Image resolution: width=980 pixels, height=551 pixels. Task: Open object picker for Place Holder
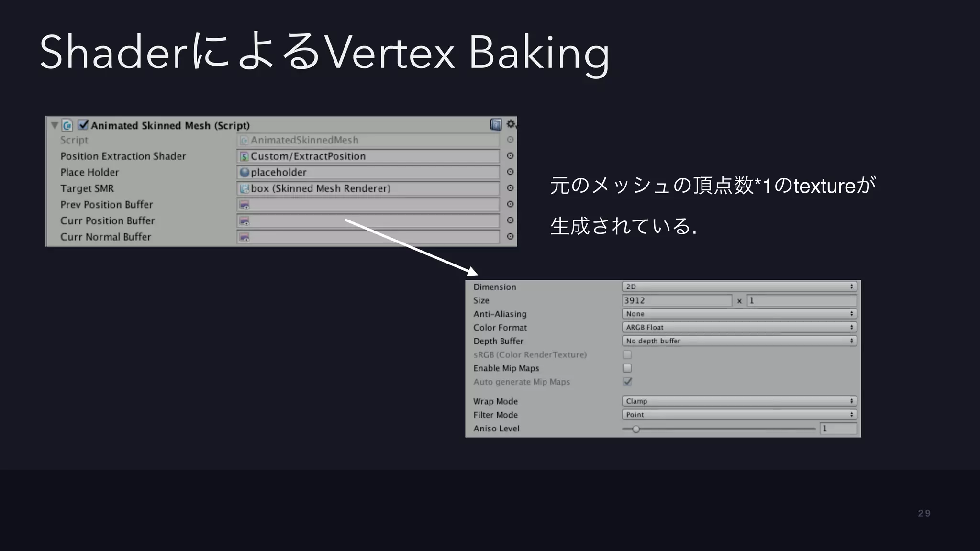(510, 172)
